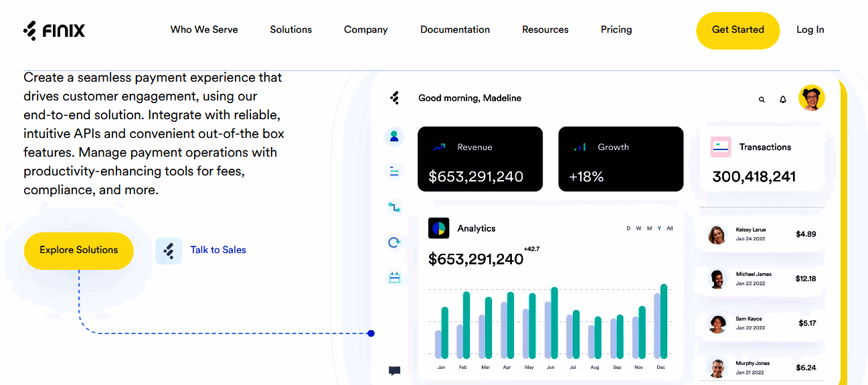This screenshot has height=385, width=868.
Task: Switch Analytics range to Y
Action: (659, 228)
